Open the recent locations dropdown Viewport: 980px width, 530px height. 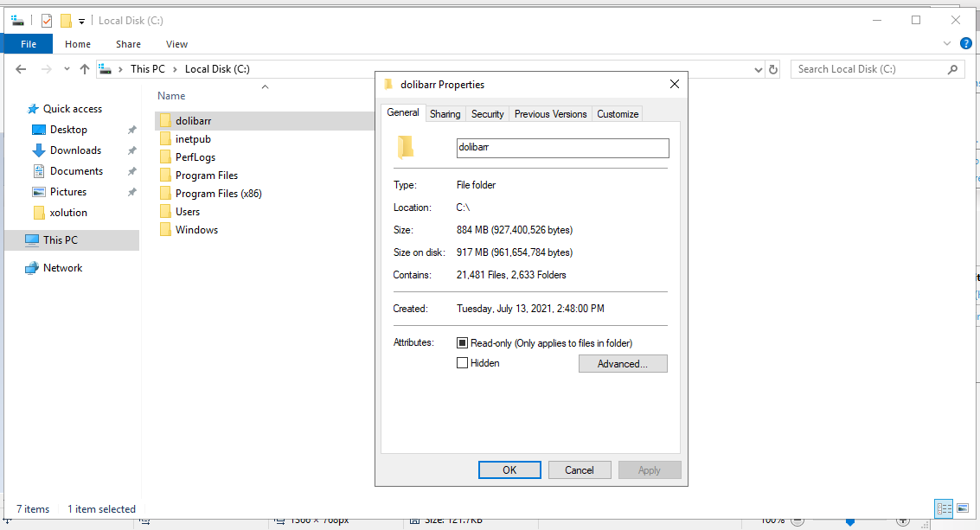67,69
